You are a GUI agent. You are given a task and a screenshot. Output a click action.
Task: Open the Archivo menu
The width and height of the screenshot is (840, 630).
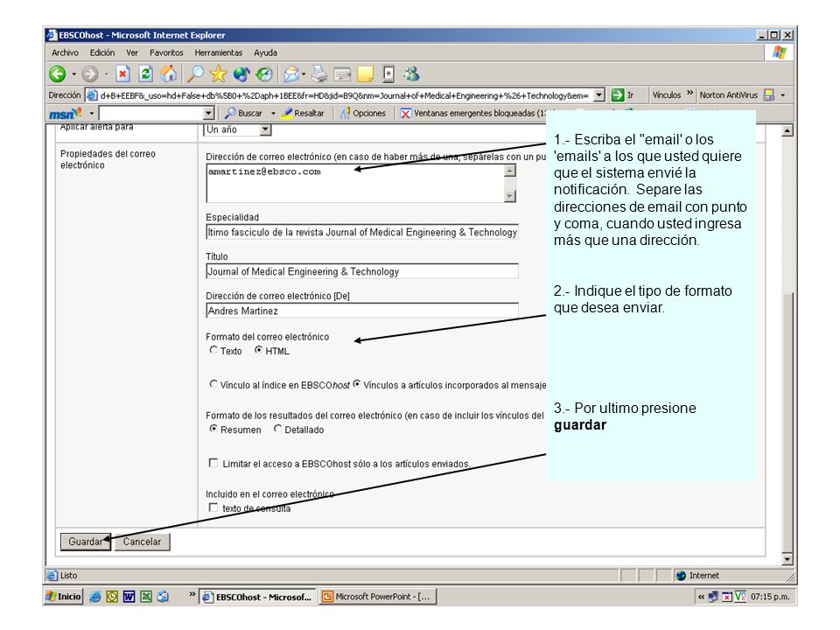[65, 52]
